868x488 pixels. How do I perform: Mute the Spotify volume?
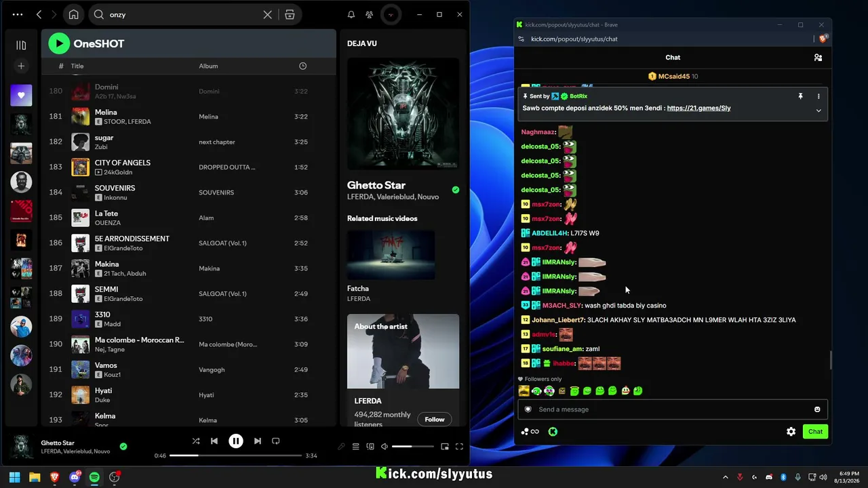(384, 447)
